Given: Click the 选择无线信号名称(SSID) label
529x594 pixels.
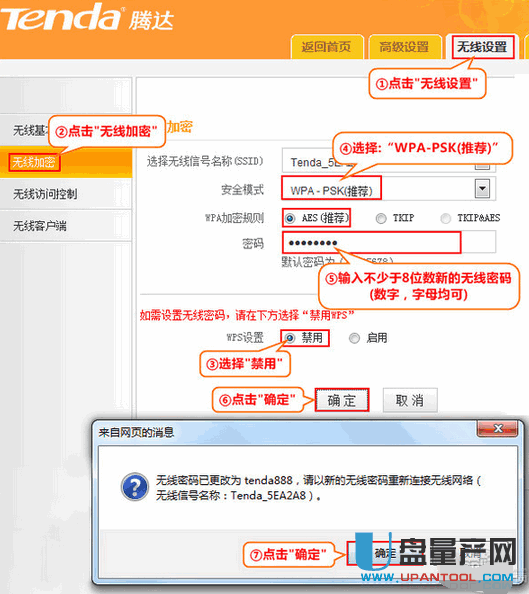Looking at the screenshot, I should coord(205,162).
